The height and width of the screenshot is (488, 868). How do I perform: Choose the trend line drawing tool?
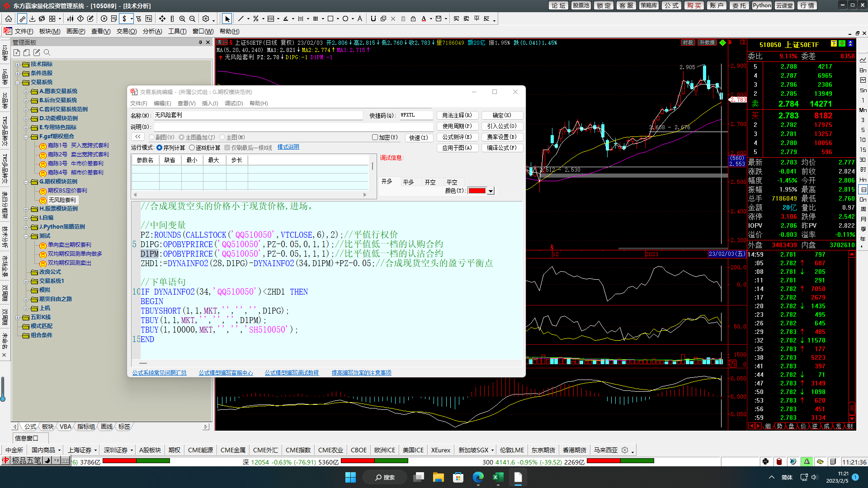(241, 19)
